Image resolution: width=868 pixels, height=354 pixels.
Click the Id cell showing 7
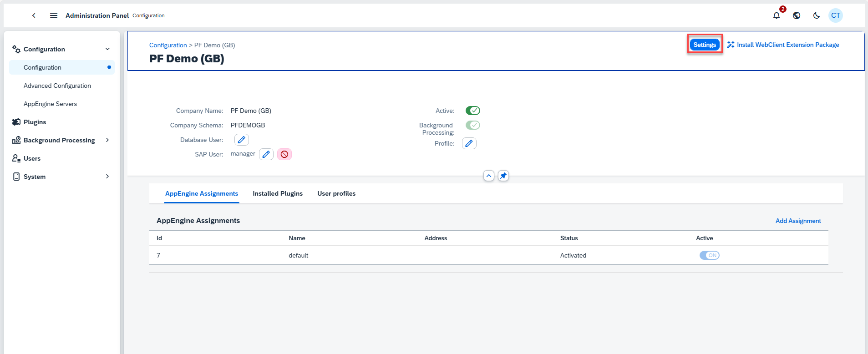coord(158,255)
